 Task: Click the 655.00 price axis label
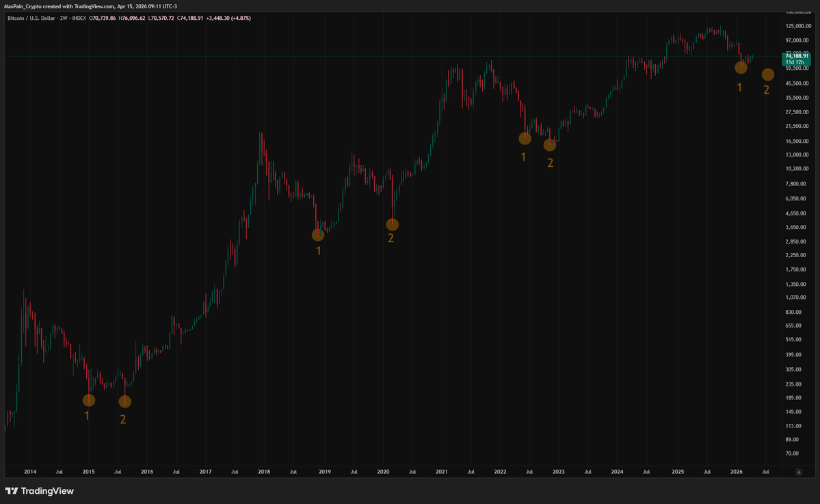click(x=795, y=326)
